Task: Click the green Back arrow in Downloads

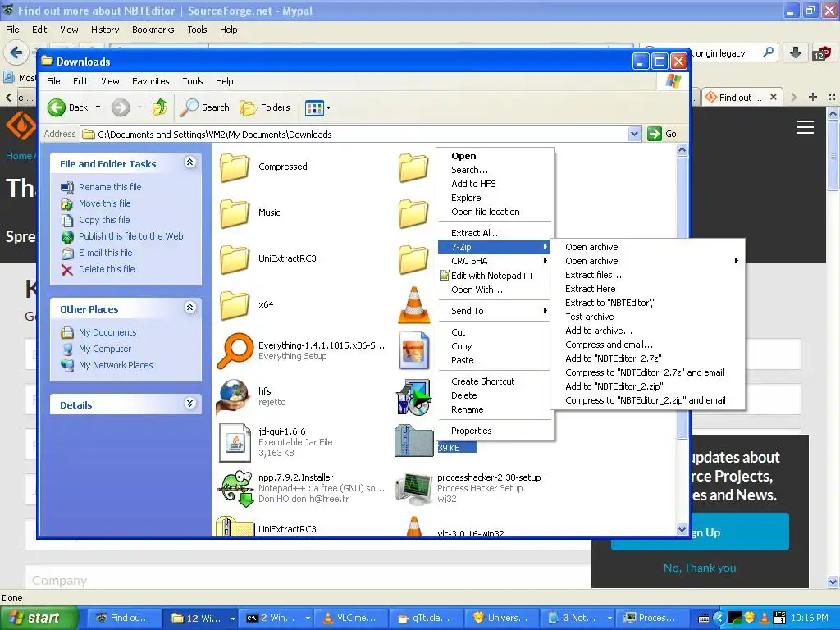Action: tap(57, 107)
